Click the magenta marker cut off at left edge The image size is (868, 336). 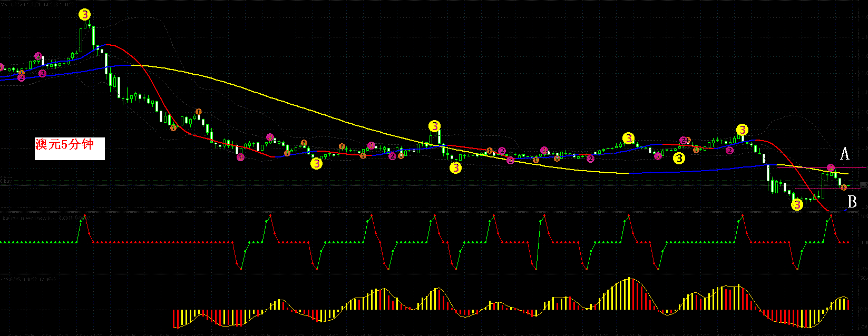pyautogui.click(x=1, y=68)
